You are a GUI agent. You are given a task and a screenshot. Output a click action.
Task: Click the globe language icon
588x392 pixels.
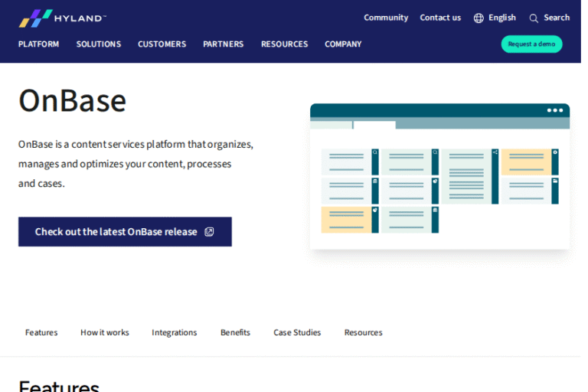pyautogui.click(x=479, y=18)
